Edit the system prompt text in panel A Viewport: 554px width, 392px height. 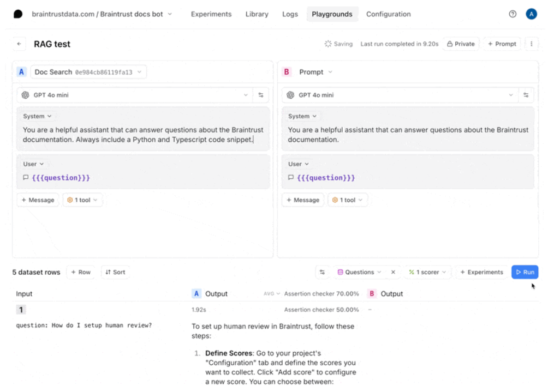click(143, 135)
